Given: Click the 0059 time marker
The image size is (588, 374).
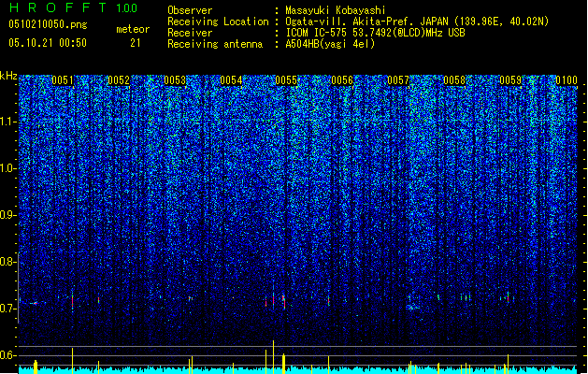Looking at the screenshot, I should (x=510, y=80).
